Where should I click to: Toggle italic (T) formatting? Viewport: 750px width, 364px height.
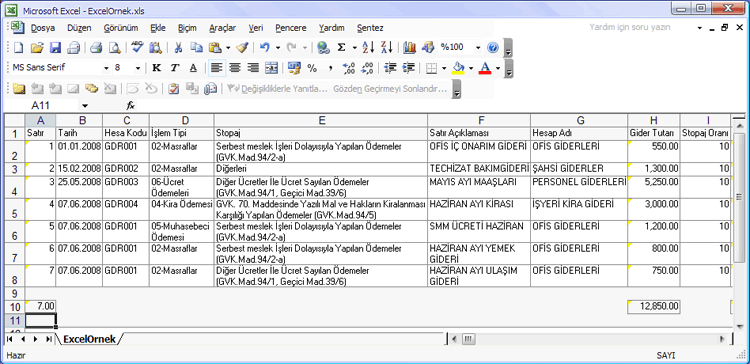tap(175, 68)
